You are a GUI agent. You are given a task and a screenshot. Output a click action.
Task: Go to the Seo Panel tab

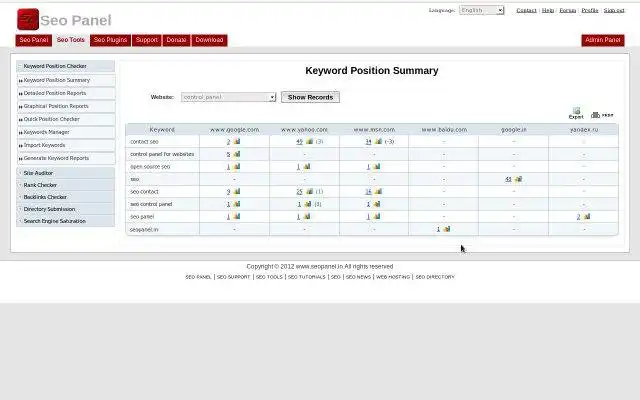(34, 40)
